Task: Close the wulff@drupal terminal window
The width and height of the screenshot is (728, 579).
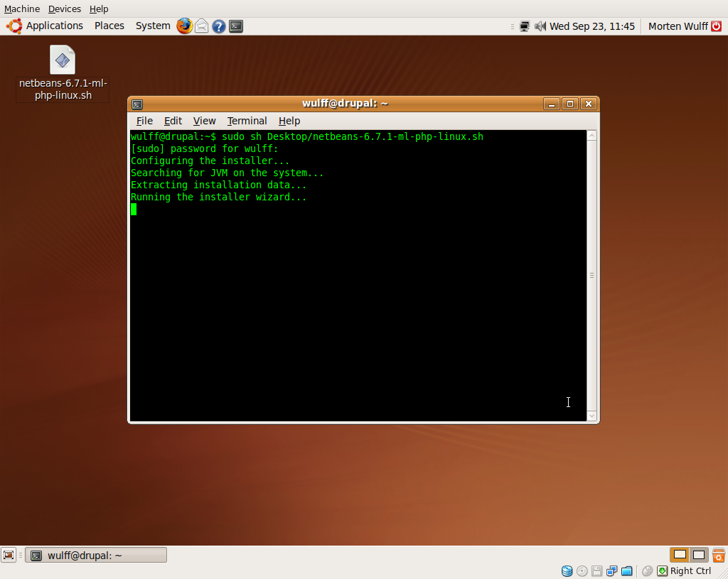Action: click(589, 104)
